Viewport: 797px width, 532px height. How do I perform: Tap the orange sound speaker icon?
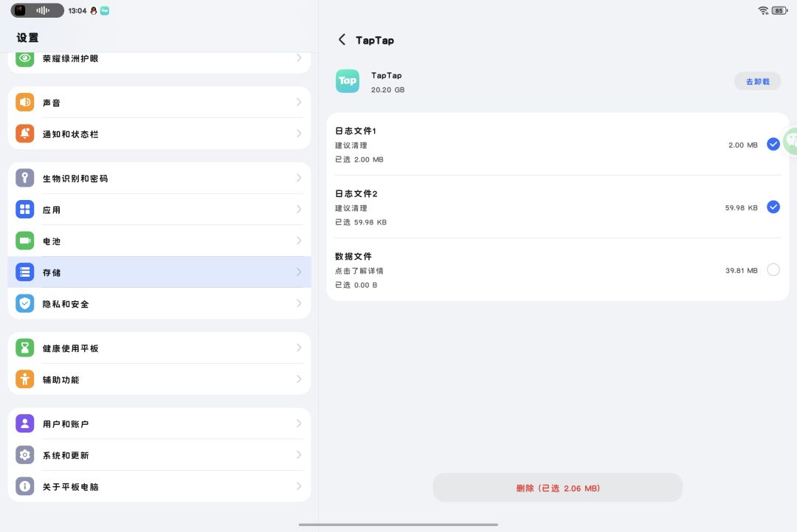24,102
